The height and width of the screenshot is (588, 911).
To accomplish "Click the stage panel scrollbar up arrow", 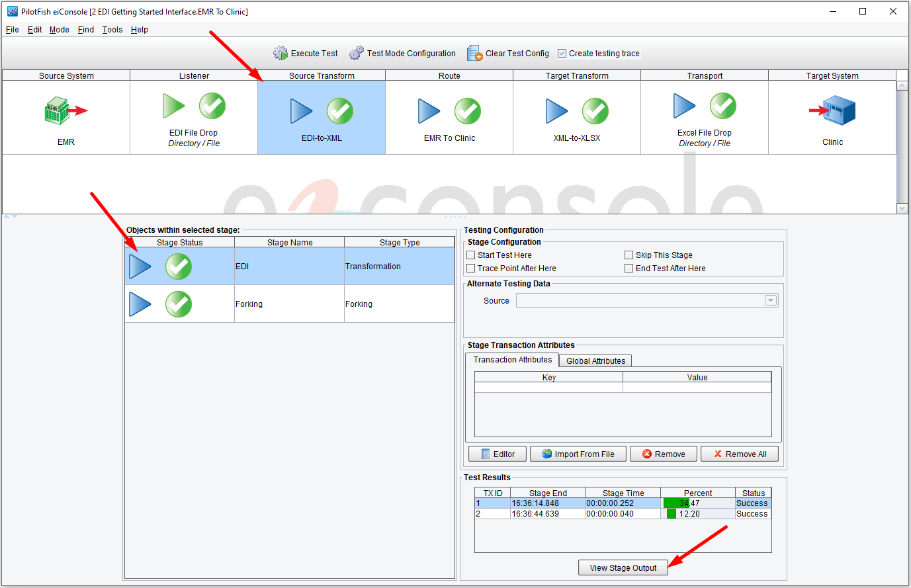I will [902, 86].
